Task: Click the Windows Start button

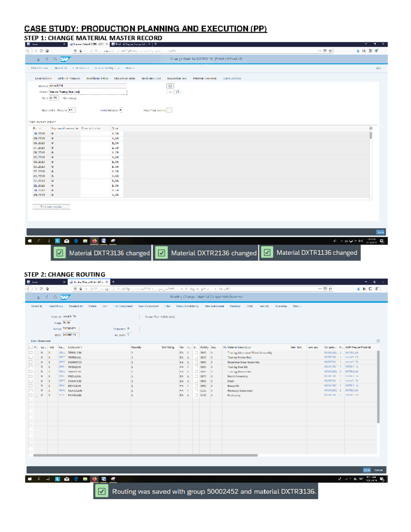Action: (29, 241)
